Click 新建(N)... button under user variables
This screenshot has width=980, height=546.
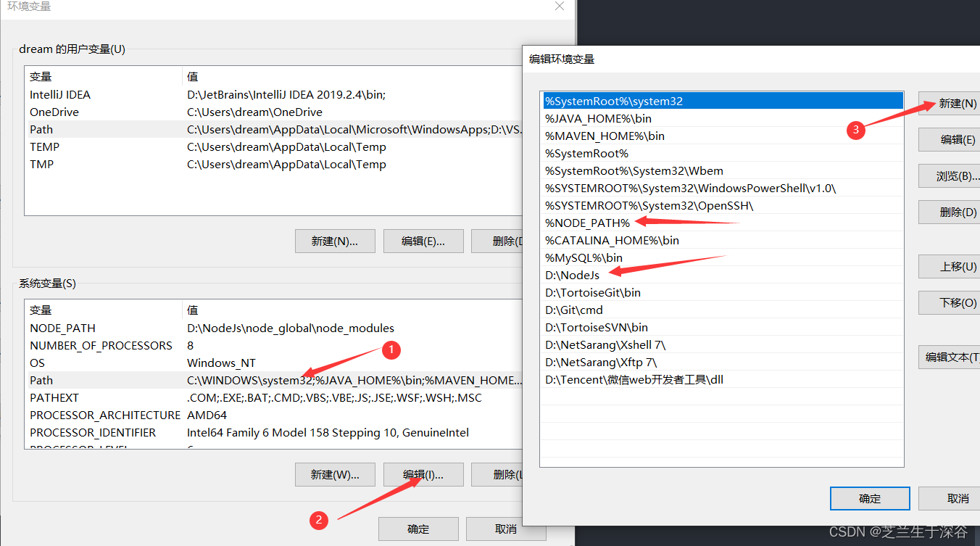click(335, 241)
